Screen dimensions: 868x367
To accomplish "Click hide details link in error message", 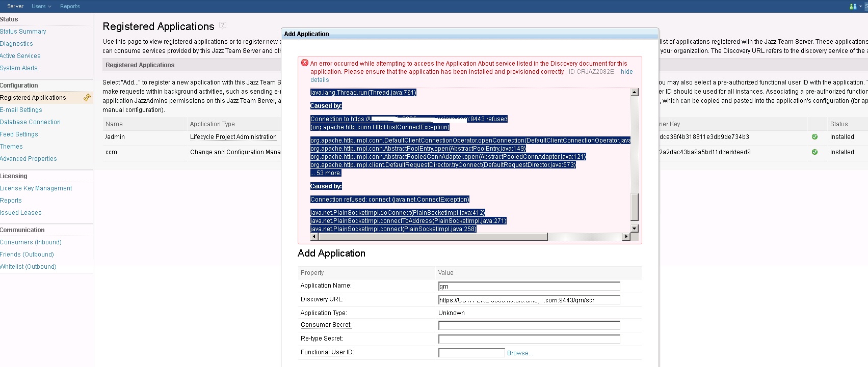I will click(626, 72).
